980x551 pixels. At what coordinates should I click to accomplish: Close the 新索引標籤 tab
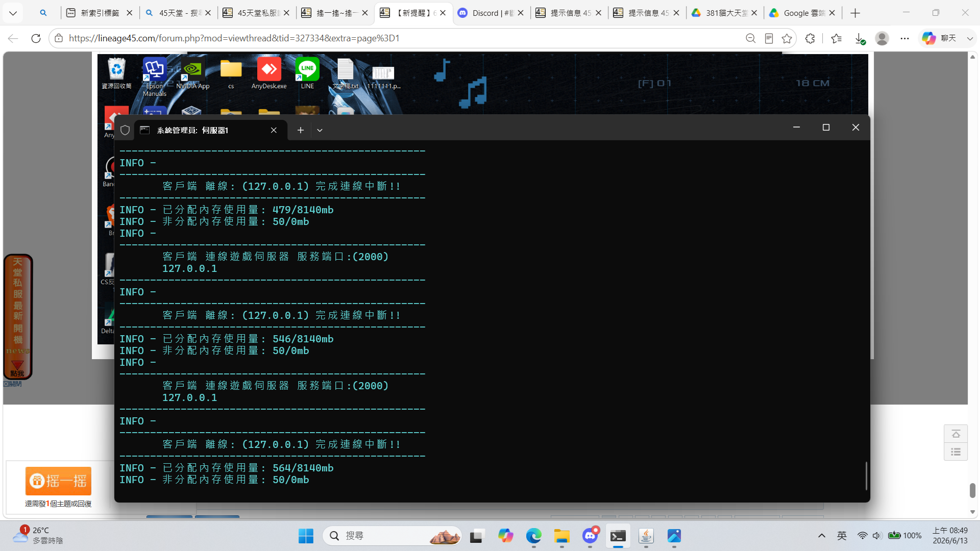[x=130, y=13]
